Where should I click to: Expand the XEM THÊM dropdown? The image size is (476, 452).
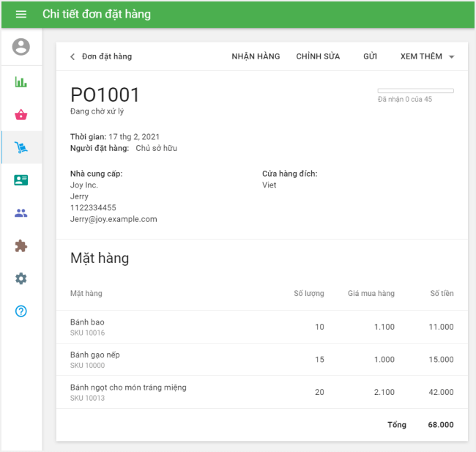[x=428, y=56]
